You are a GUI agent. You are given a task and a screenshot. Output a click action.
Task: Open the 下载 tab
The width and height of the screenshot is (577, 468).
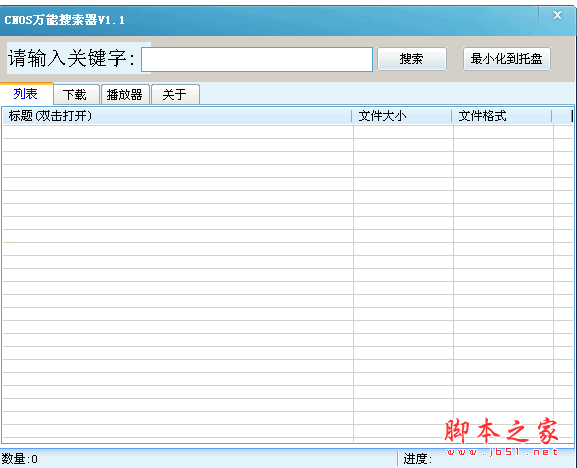click(x=76, y=95)
